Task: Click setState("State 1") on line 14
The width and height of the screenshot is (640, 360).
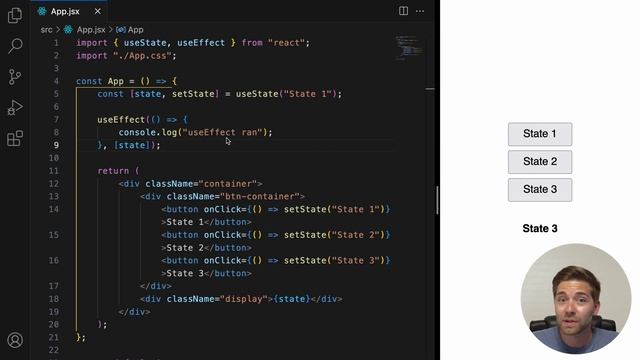Action: point(334,209)
